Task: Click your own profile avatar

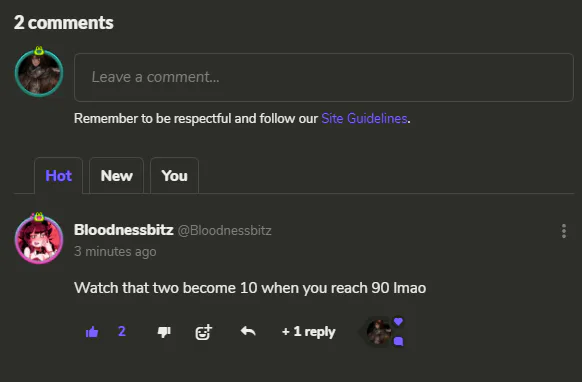Action: [39, 73]
